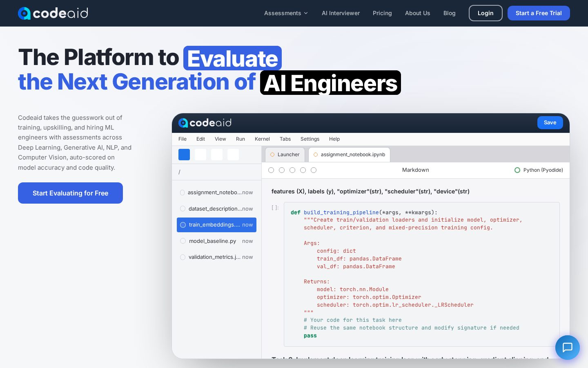
Task: Open the AI Interviewer page
Action: coord(341,13)
